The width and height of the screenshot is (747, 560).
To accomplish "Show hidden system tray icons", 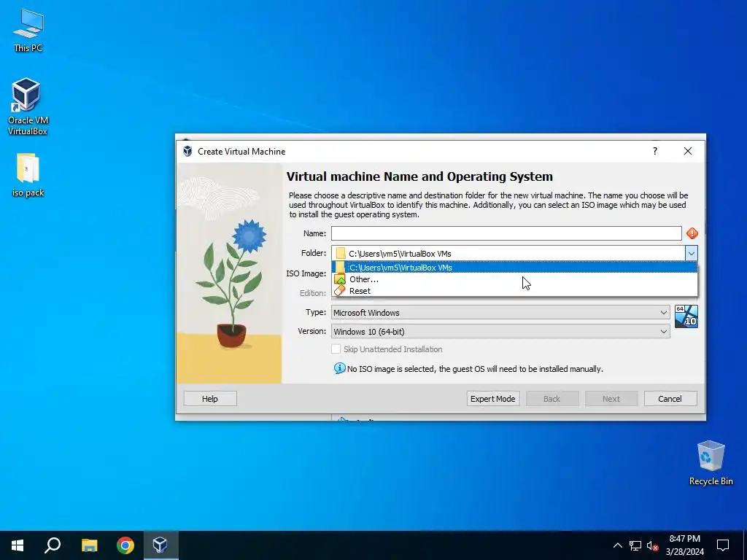I will coord(617,545).
